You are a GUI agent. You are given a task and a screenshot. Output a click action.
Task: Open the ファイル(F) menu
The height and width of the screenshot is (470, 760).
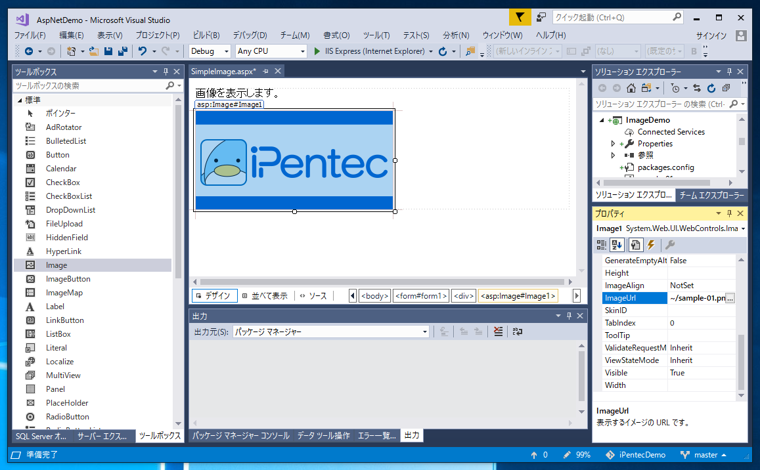tap(30, 35)
